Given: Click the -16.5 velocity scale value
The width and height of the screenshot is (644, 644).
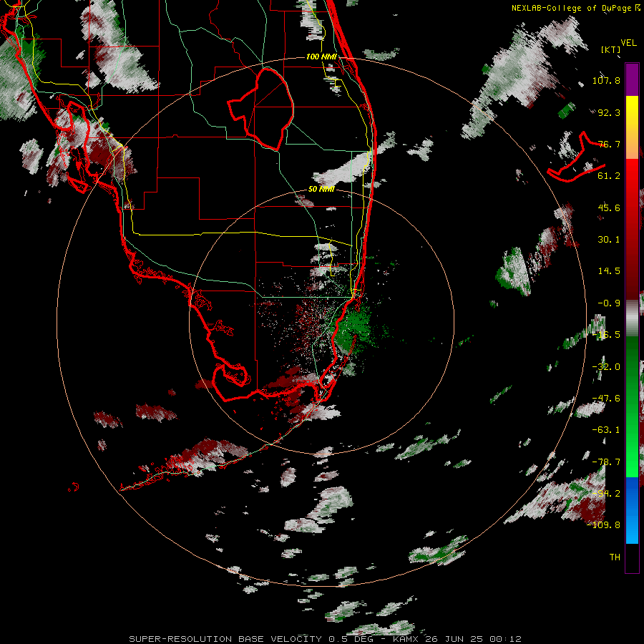Looking at the screenshot, I should point(606,335).
